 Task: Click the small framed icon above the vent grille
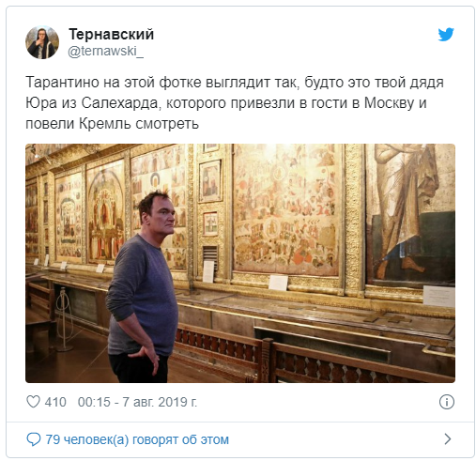coord(210,223)
